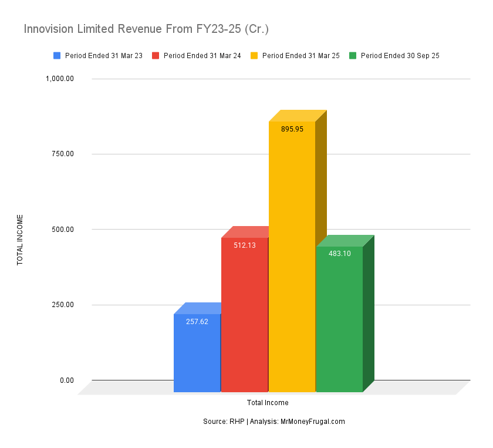The image size is (493, 448).
Task: Select the green Sep 25 revenue bar
Action: [x=340, y=317]
